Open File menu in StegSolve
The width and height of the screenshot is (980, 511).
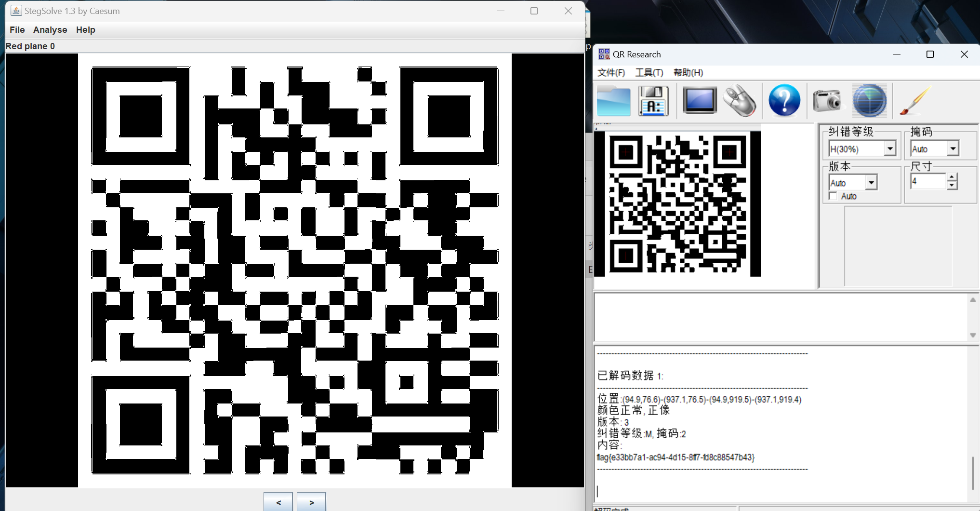[17, 30]
